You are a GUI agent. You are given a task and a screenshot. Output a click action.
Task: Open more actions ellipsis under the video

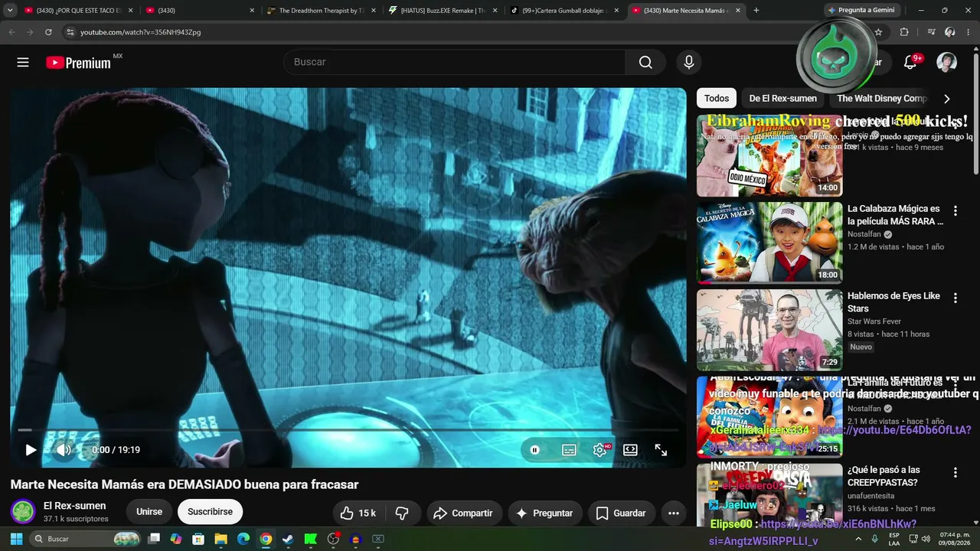pos(674,513)
